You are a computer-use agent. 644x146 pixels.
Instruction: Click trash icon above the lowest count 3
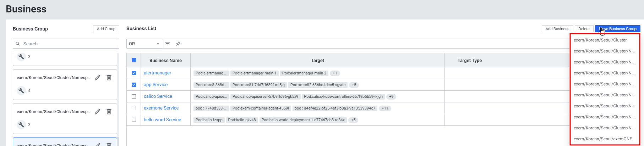point(109,112)
